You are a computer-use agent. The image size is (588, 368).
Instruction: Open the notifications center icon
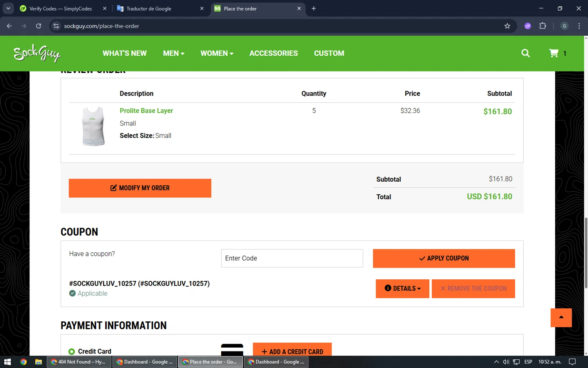pyautogui.click(x=572, y=362)
